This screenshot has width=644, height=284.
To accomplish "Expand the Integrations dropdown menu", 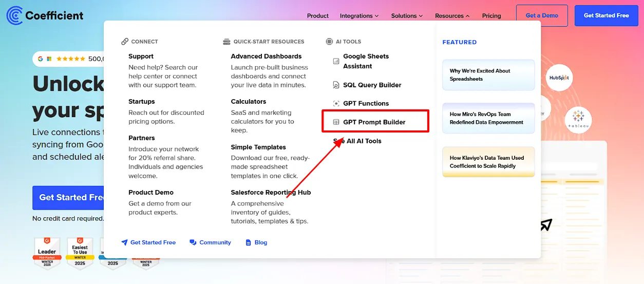I will point(359,16).
